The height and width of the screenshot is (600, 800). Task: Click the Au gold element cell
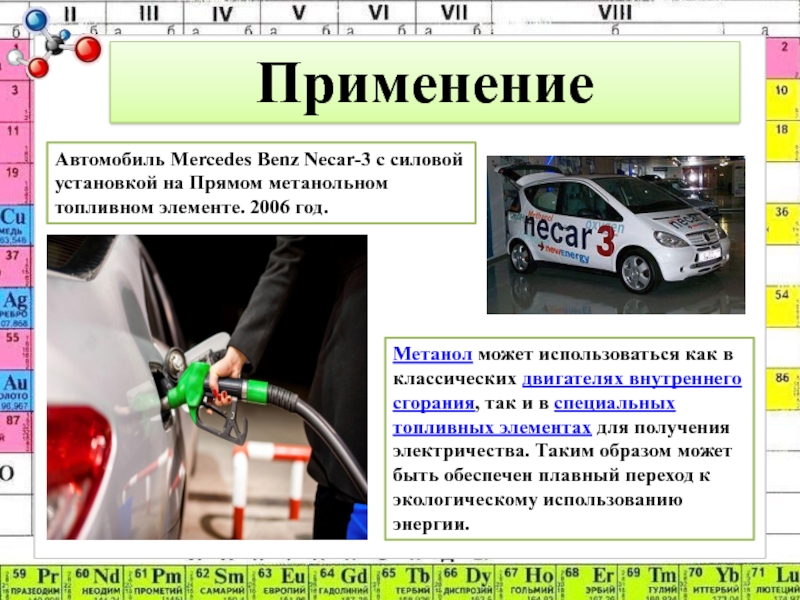pos(15,391)
